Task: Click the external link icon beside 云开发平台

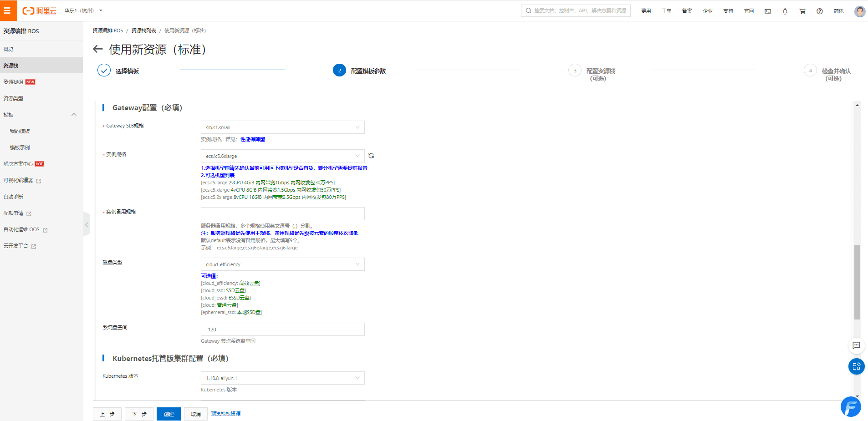Action: coord(34,246)
